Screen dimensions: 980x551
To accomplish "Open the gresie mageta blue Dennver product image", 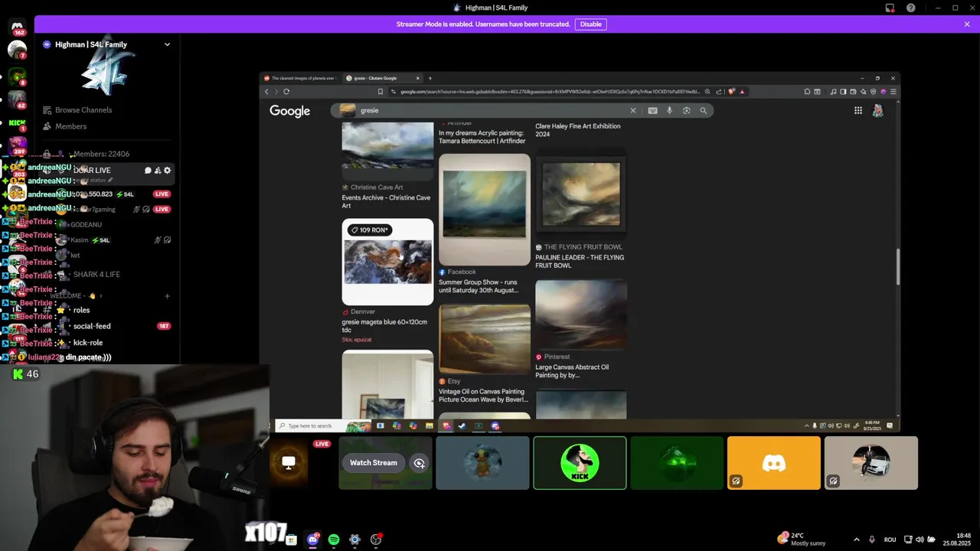I will [x=387, y=262].
